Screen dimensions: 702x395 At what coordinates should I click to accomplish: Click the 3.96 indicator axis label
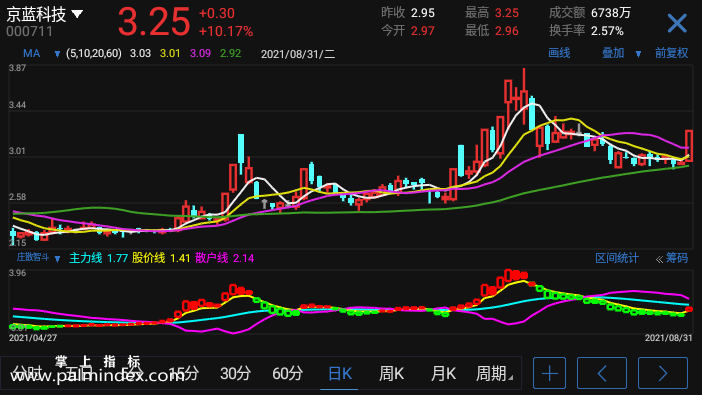(x=17, y=273)
